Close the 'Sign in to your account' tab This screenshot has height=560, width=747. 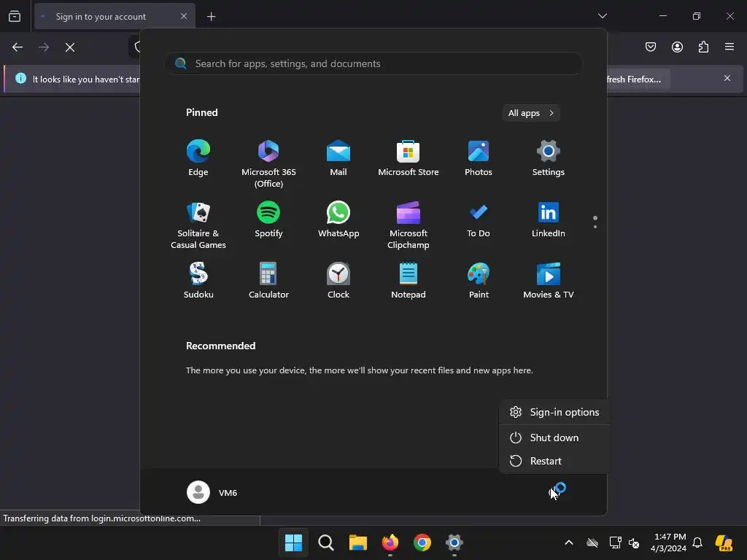pyautogui.click(x=184, y=16)
